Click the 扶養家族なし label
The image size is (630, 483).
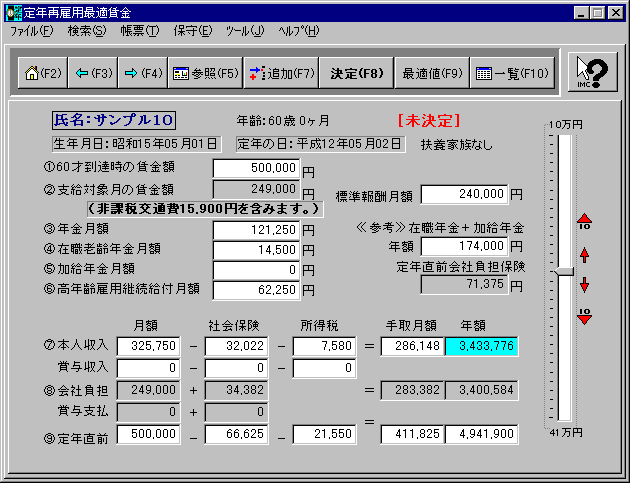[x=456, y=145]
